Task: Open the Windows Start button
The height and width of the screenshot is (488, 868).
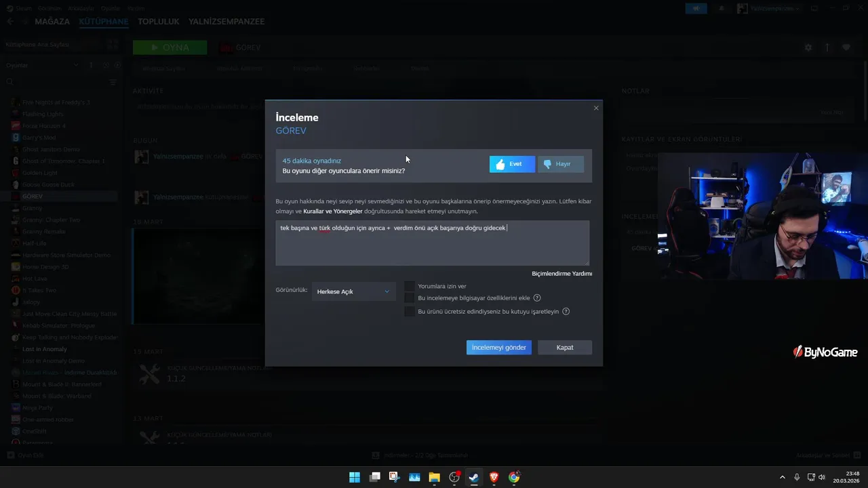Action: (355, 477)
